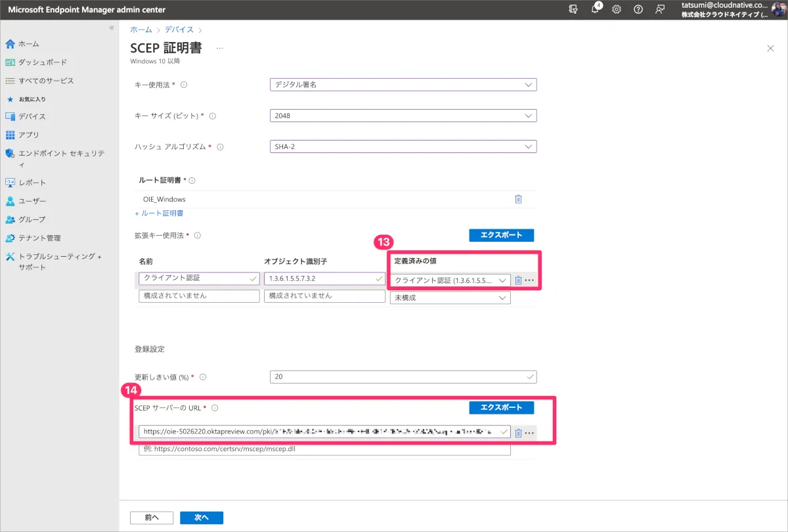Click the + ルート証明書 link
Screen dimensions: 788x532
point(159,213)
